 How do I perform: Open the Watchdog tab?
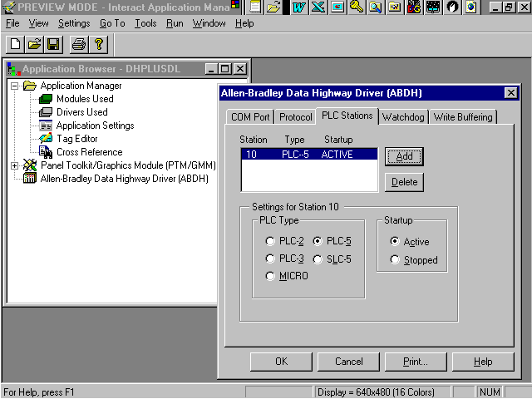(x=403, y=117)
